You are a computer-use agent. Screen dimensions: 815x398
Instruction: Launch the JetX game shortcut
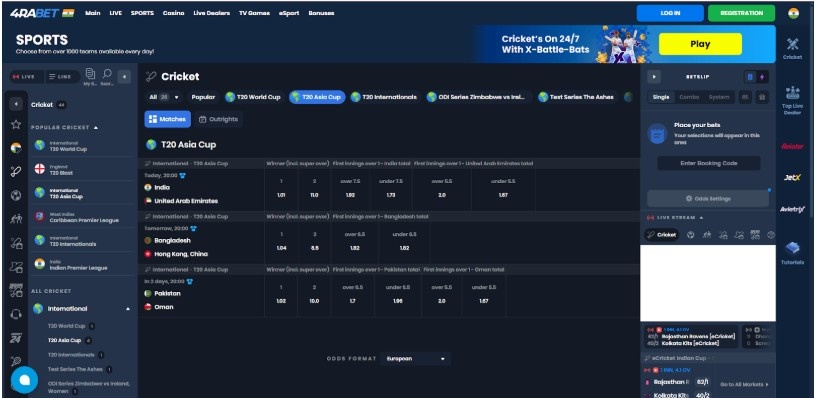(793, 177)
